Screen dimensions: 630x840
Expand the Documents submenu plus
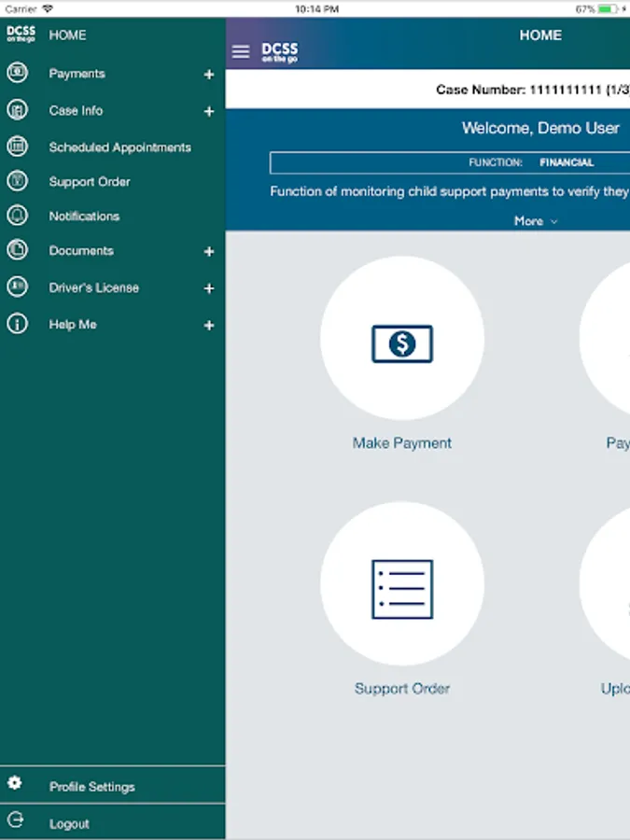tap(209, 252)
